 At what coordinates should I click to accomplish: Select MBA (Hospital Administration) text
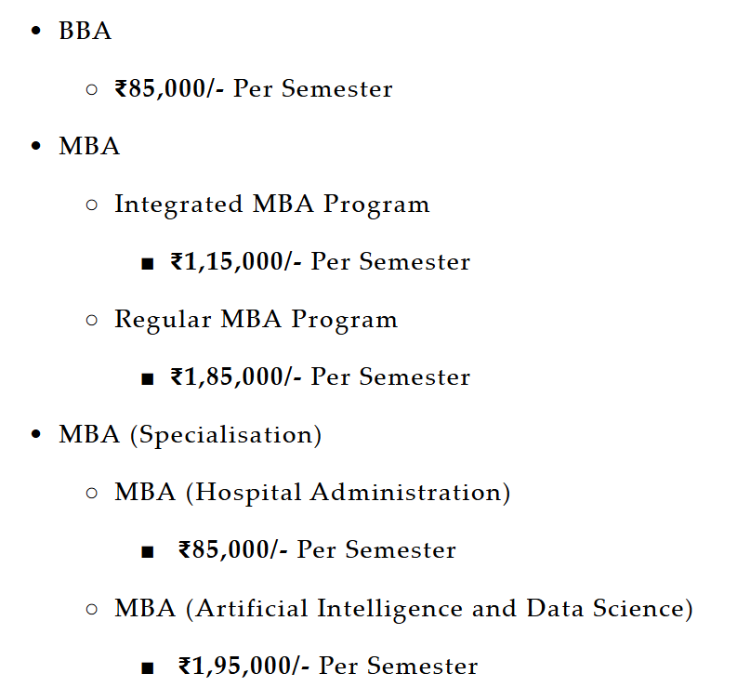[312, 493]
